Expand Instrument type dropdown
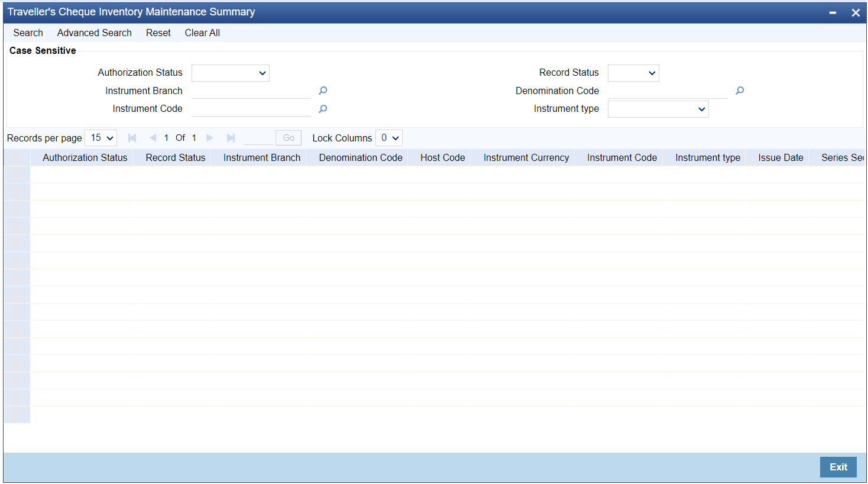The height and width of the screenshot is (484, 868). pos(658,109)
